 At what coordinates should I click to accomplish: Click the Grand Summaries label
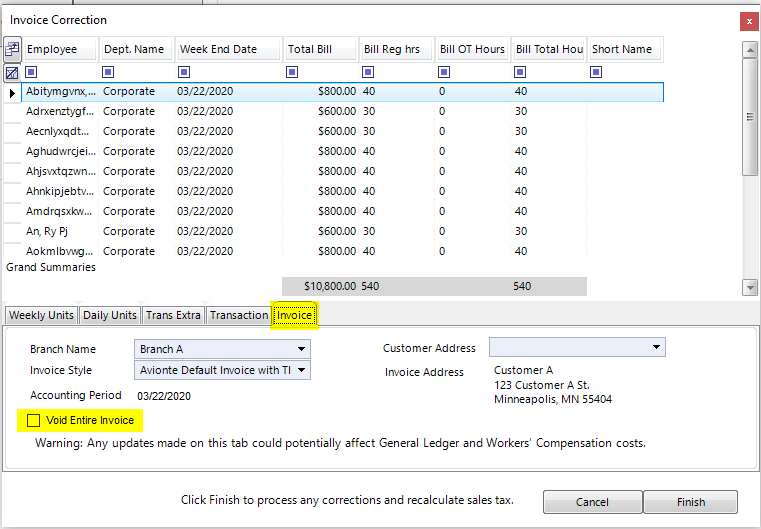click(x=51, y=267)
